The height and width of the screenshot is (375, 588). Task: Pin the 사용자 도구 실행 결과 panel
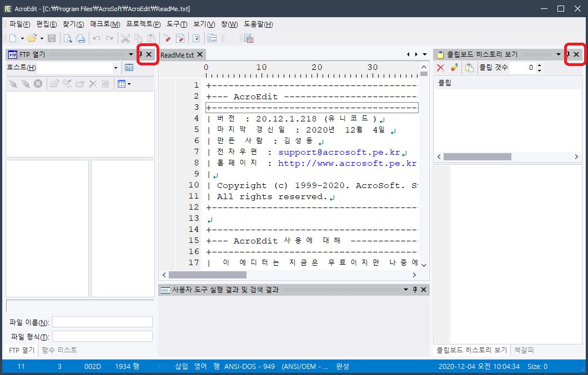point(415,290)
